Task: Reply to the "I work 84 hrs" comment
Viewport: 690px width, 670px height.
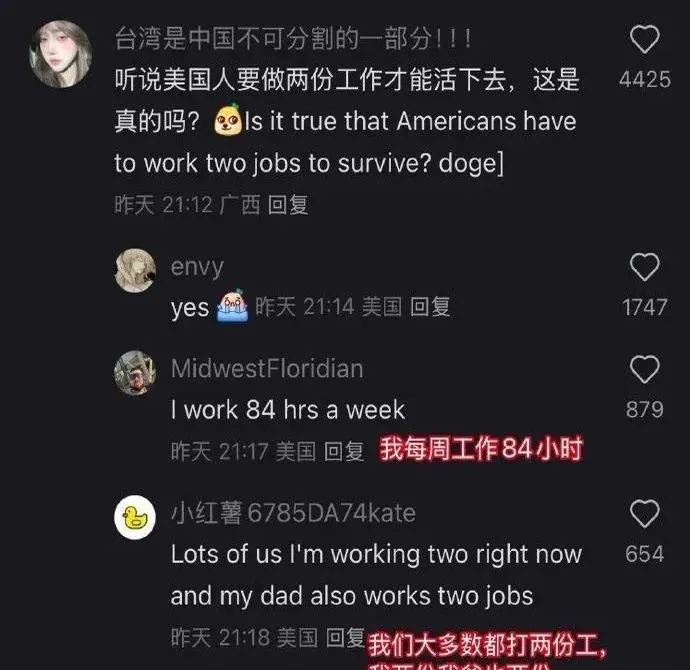Action: (x=345, y=451)
